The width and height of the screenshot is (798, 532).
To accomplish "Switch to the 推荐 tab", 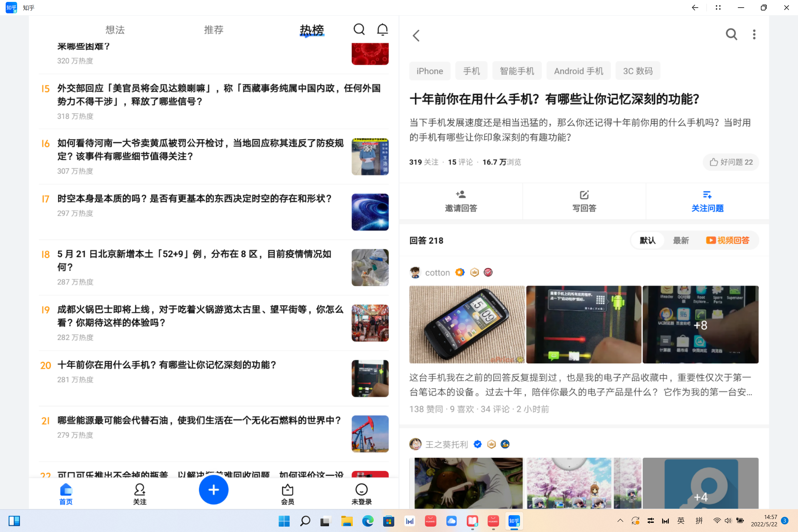I will coord(213,30).
